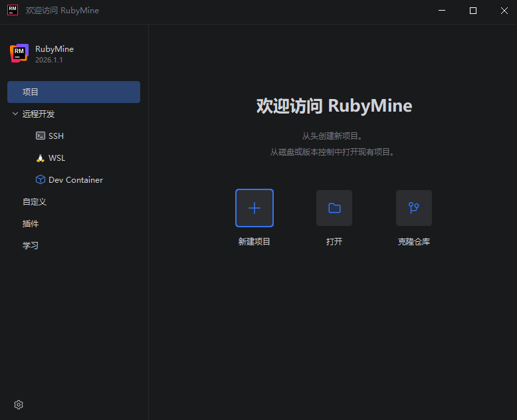Click the 欢迎访问 RubyMine heading
517x420 pixels.
(x=334, y=106)
